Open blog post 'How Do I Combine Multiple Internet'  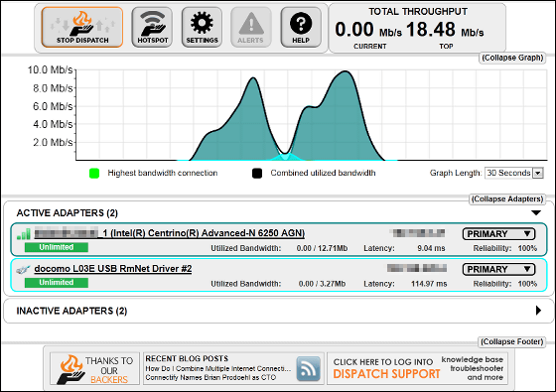pos(218,369)
